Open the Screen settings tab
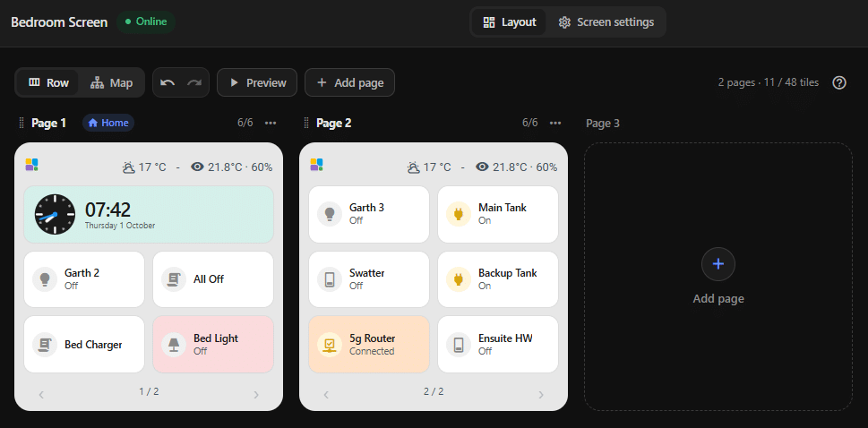Viewport: 868px width, 428px height. point(606,22)
